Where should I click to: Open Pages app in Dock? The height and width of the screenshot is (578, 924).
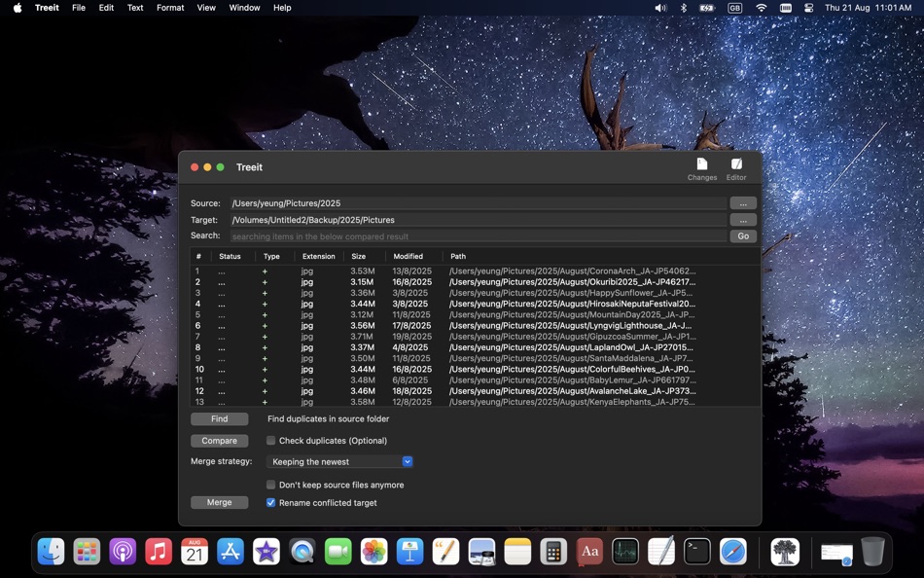[x=446, y=552]
